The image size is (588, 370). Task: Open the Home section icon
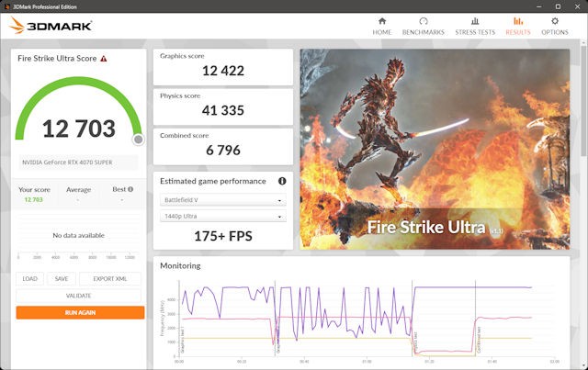(x=382, y=21)
